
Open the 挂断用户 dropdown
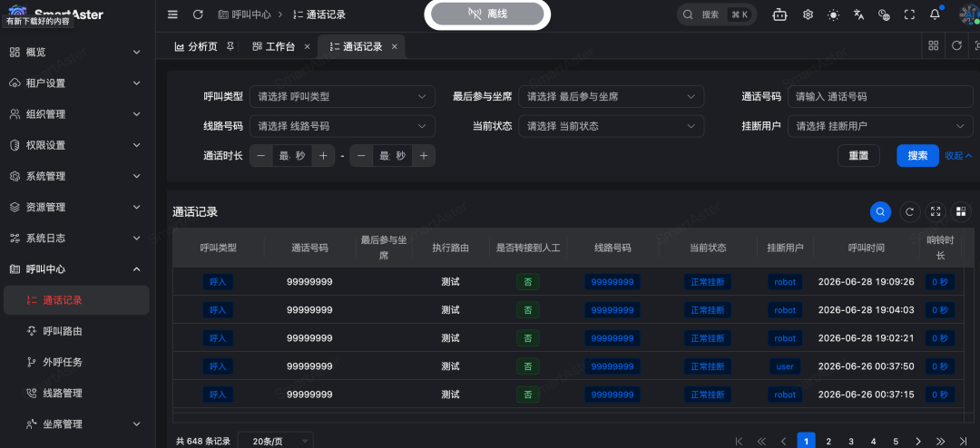pos(880,126)
